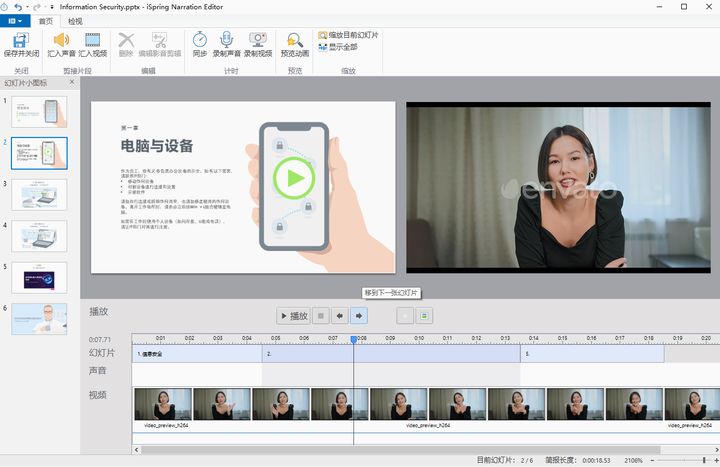
Task: Click the greyed button left of green slide icon
Action: [x=405, y=315]
